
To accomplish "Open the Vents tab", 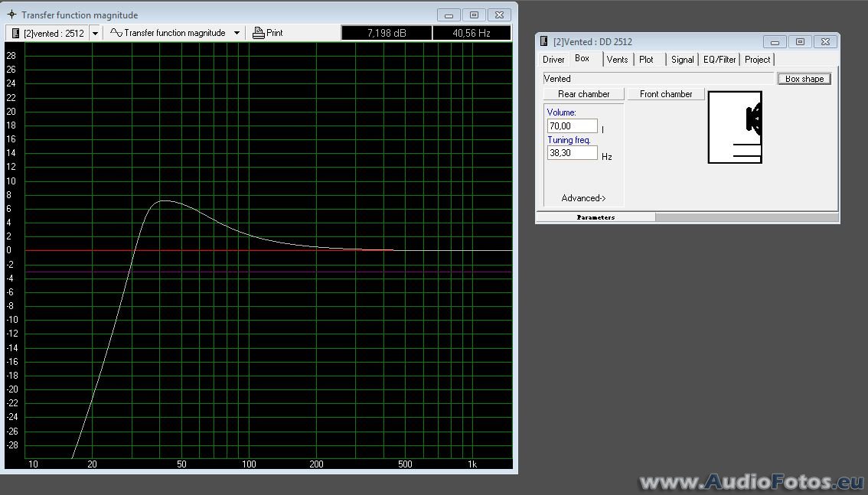I will (617, 60).
